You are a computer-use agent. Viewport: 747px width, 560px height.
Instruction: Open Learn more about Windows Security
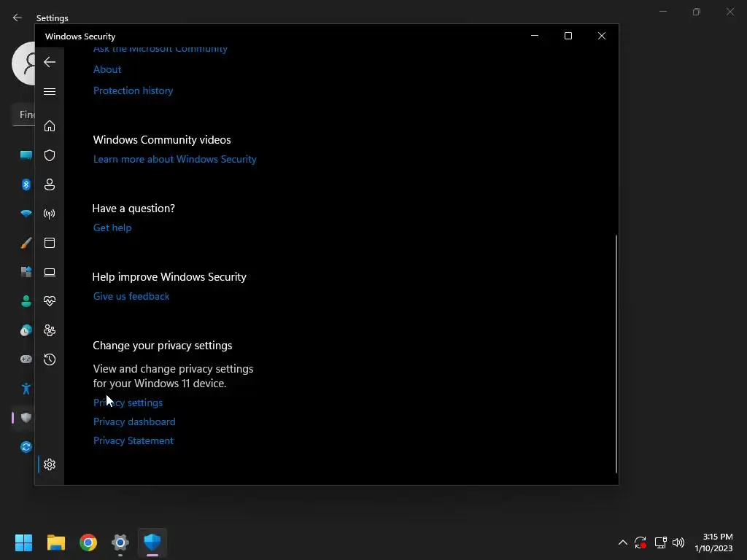click(x=175, y=159)
